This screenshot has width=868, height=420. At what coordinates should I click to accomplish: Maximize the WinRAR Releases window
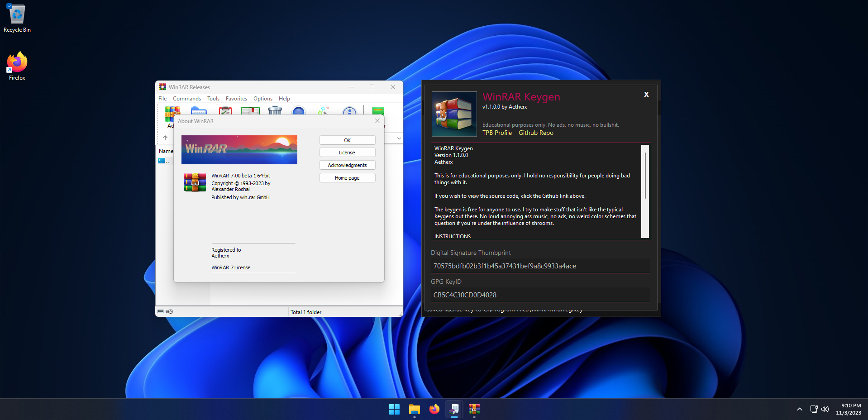point(372,87)
